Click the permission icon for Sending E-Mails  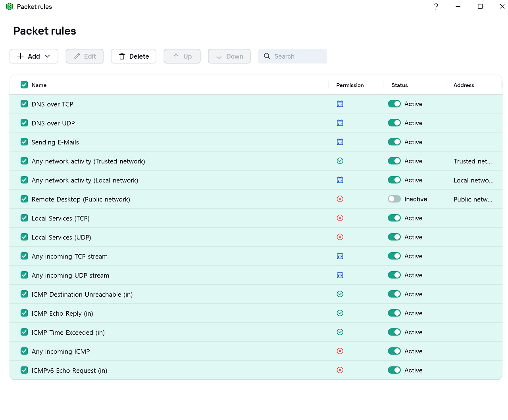click(x=340, y=142)
